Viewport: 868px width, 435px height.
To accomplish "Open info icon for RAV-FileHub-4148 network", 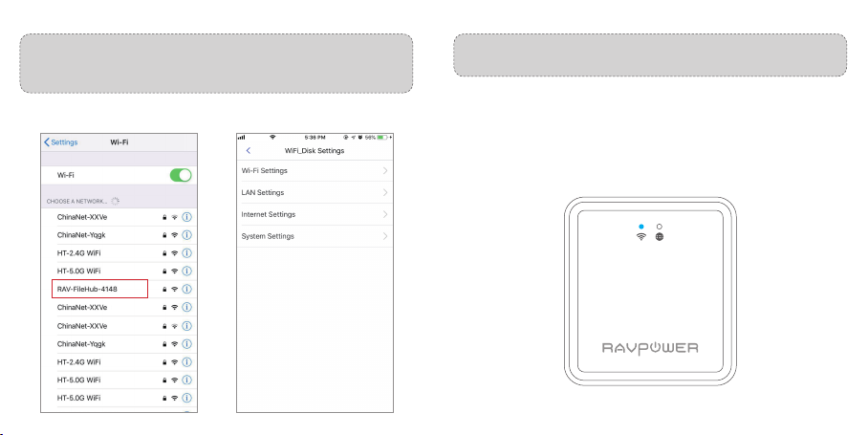I will coord(186,289).
